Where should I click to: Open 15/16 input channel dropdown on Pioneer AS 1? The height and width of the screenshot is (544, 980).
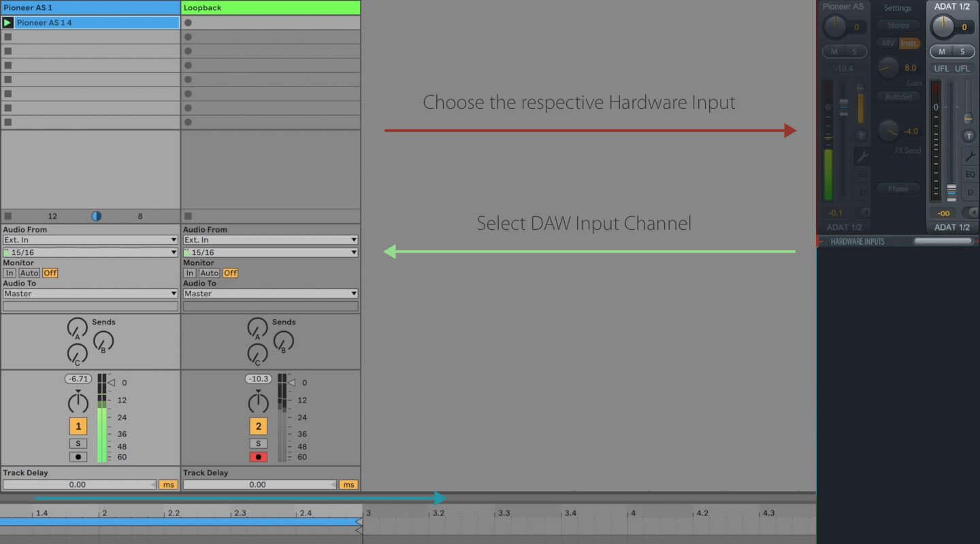coord(91,252)
